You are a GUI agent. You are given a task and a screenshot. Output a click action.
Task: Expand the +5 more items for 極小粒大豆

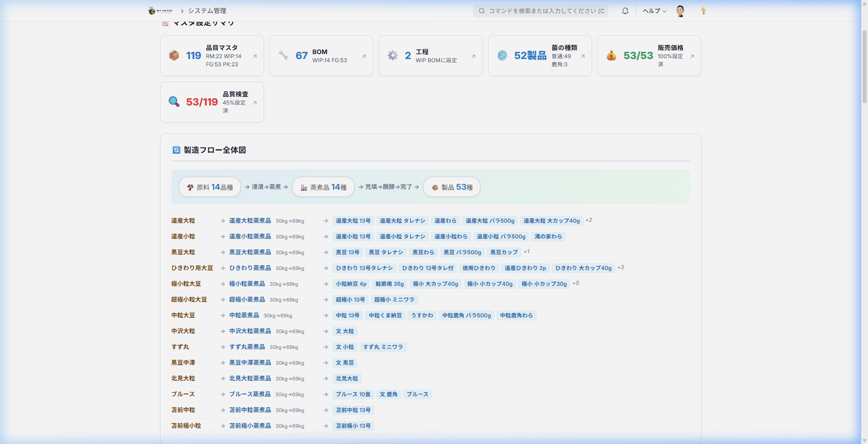click(576, 284)
